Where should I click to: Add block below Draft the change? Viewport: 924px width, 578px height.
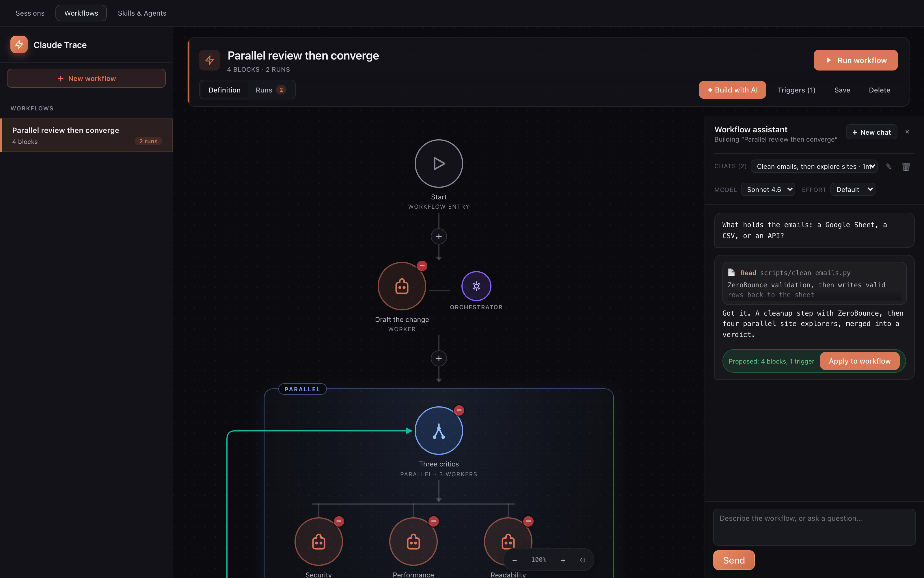click(439, 358)
